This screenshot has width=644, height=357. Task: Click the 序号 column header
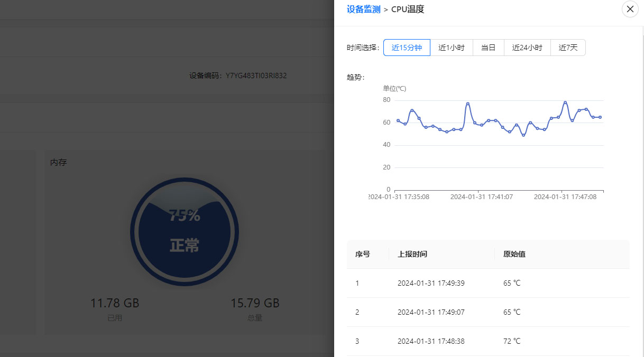(x=363, y=254)
